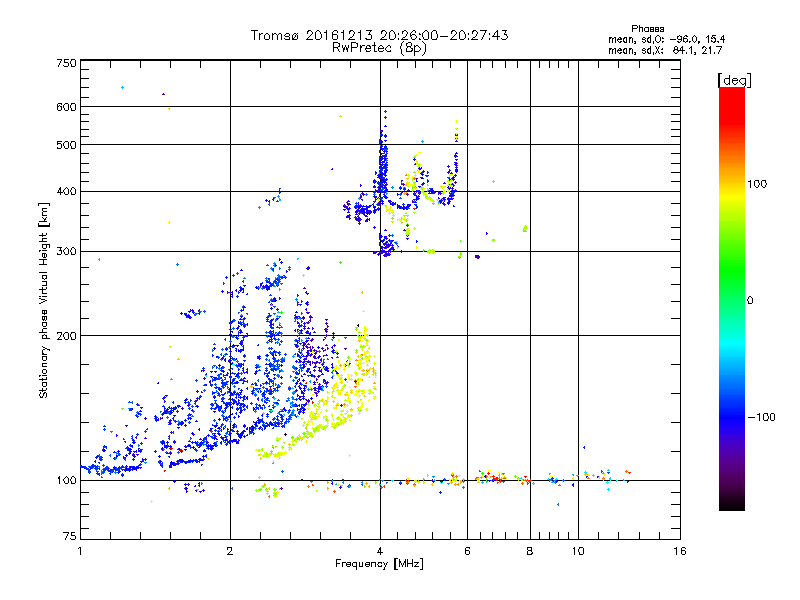Viewport: 800px width, 600px height.
Task: Click colorbar label '100'
Action: coord(757,184)
